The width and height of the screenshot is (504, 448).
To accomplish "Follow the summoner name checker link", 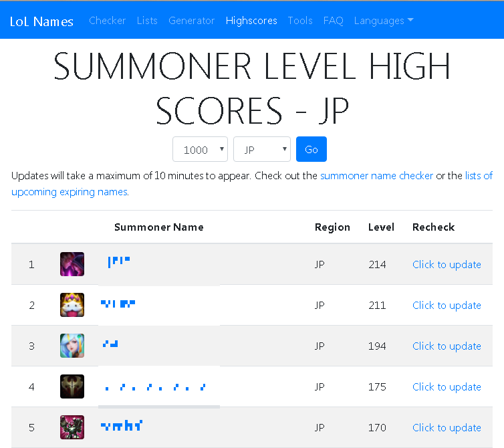I will [377, 176].
